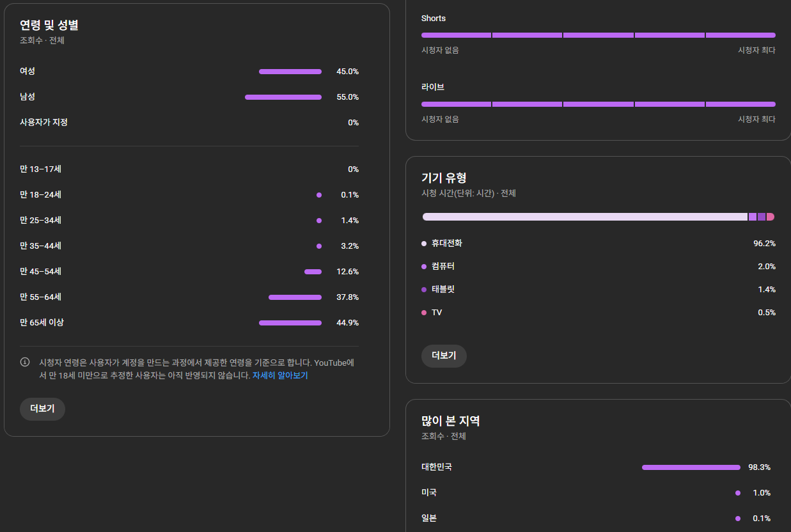
Task: Click the 휴대전화 legend dot
Action: [424, 244]
